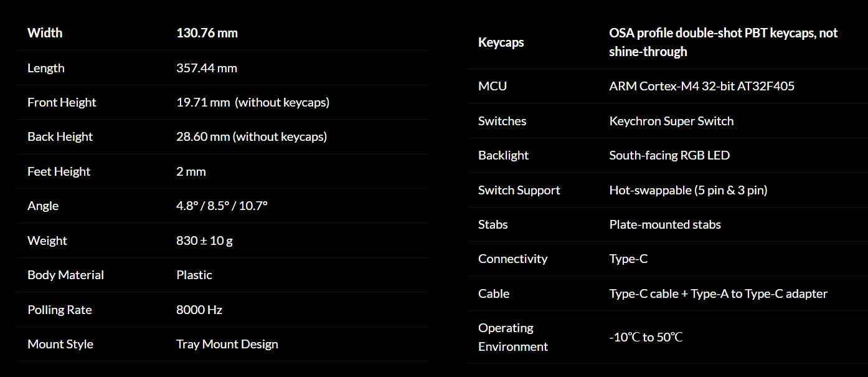Image resolution: width=868 pixels, height=377 pixels.
Task: Click the Front Height row label
Action: point(62,102)
